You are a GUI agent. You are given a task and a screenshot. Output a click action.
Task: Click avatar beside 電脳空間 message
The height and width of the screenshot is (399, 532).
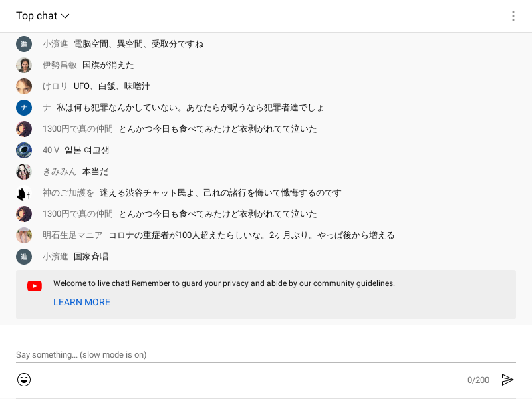[x=24, y=44]
